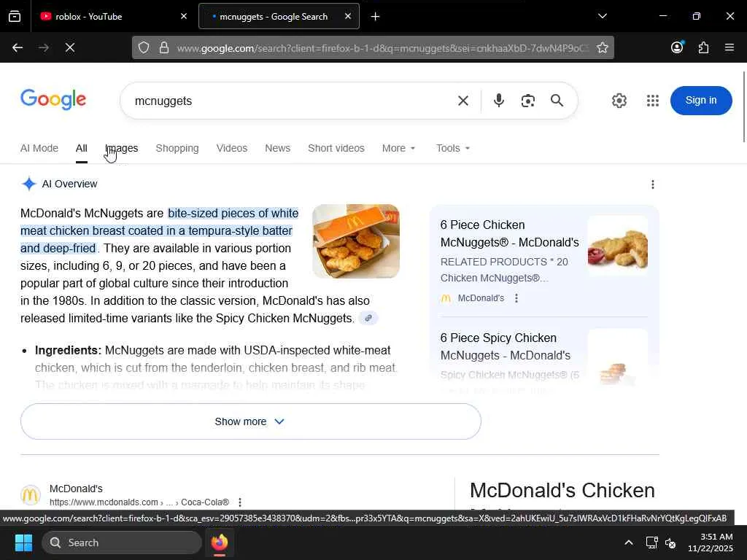Click the page vertical scrollbar
Image resolution: width=747 pixels, height=560 pixels.
pyautogui.click(x=744, y=106)
